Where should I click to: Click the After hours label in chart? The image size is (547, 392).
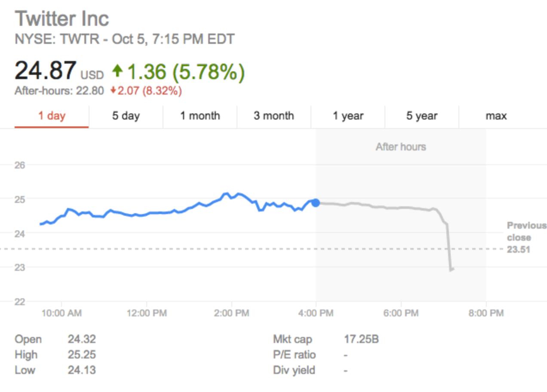coord(401,147)
